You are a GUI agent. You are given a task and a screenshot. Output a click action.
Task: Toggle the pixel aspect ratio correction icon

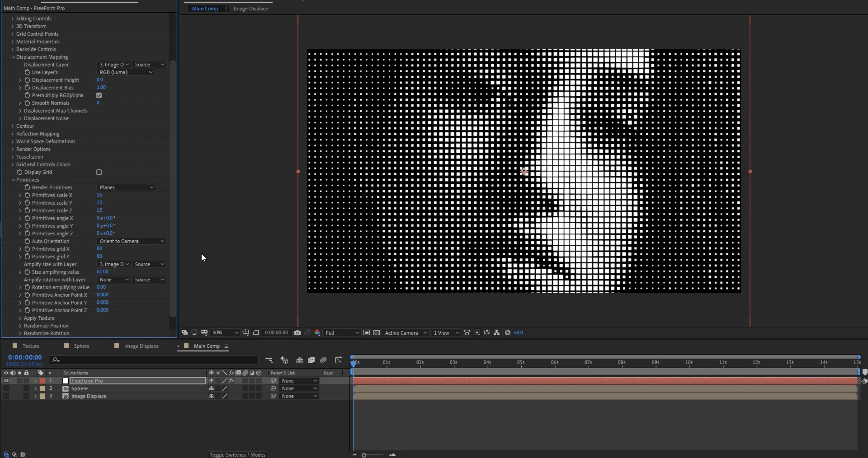(467, 333)
